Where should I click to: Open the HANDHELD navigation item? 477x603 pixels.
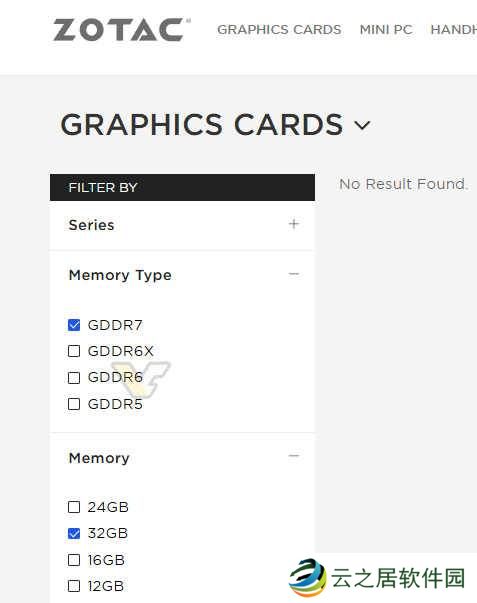point(454,30)
